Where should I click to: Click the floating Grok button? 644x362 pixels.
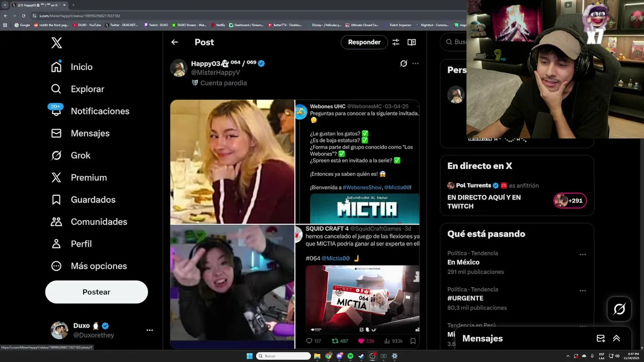point(619,309)
